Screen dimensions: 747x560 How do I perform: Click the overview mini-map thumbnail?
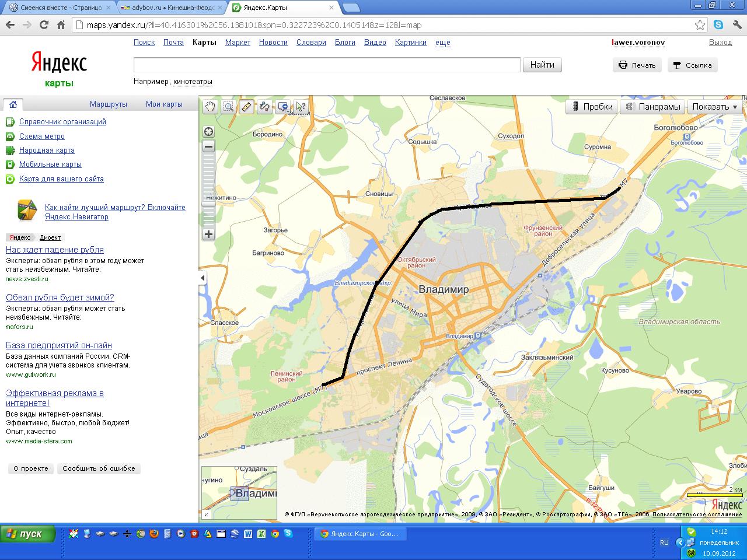tap(239, 493)
